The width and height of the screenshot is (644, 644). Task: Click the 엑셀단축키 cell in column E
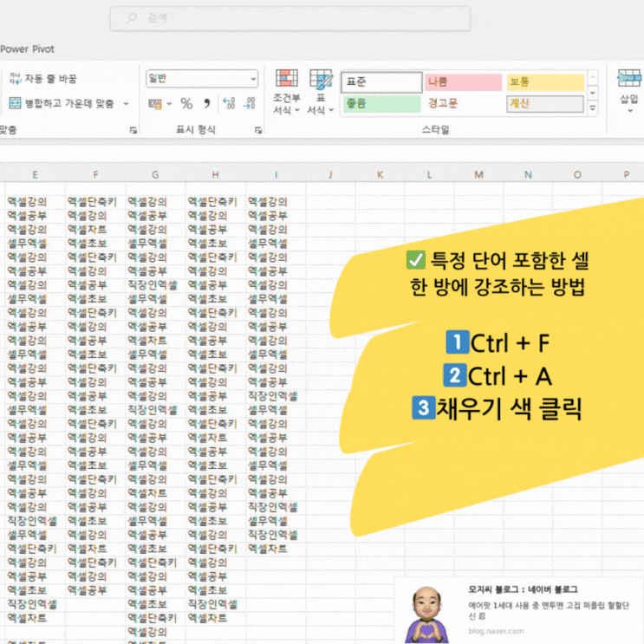pyautogui.click(x=35, y=549)
